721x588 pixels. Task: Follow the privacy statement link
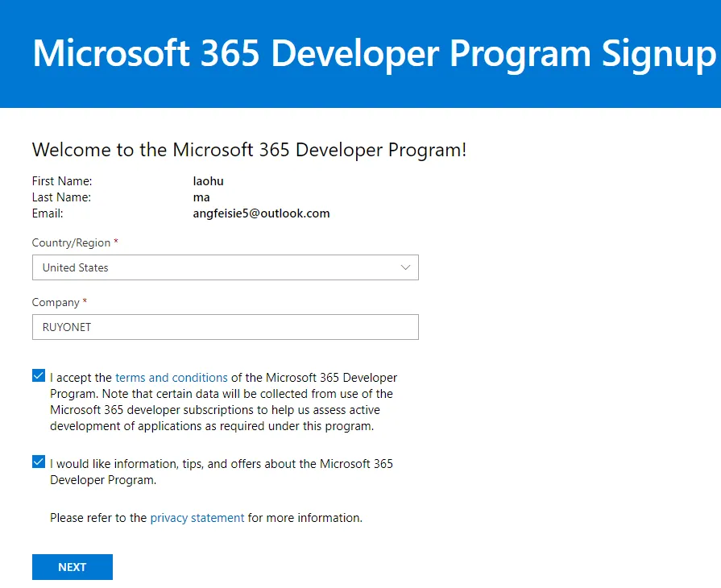pos(197,518)
